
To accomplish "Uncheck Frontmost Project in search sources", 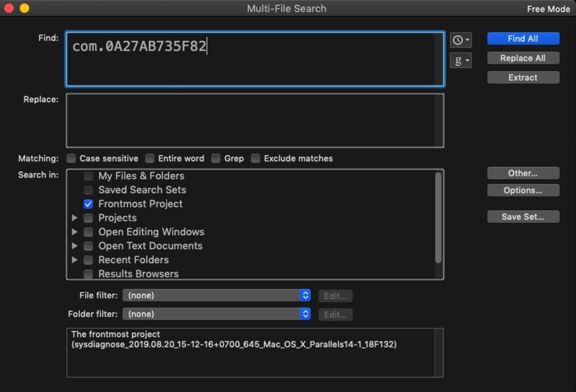I will coord(88,204).
